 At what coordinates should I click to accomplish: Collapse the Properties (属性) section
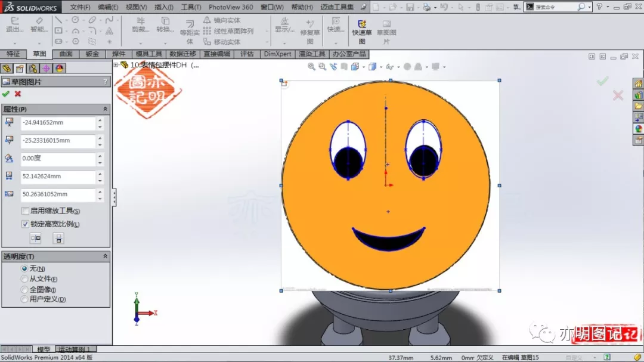click(105, 109)
